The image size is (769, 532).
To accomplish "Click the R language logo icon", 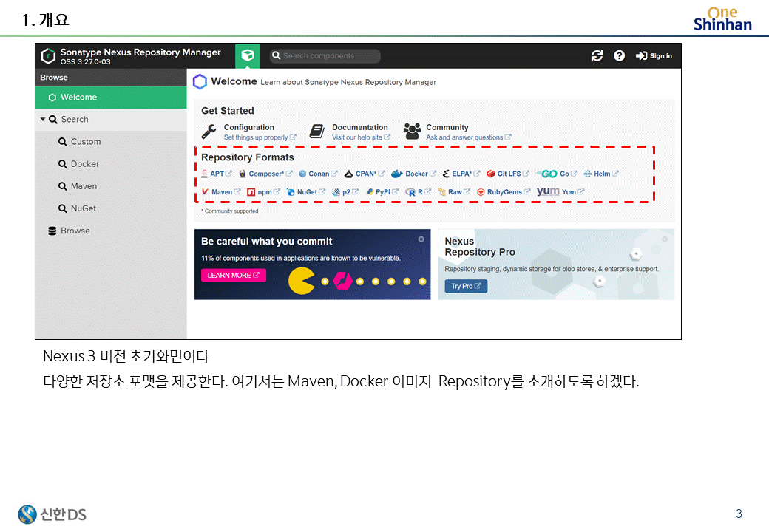I will [x=410, y=192].
